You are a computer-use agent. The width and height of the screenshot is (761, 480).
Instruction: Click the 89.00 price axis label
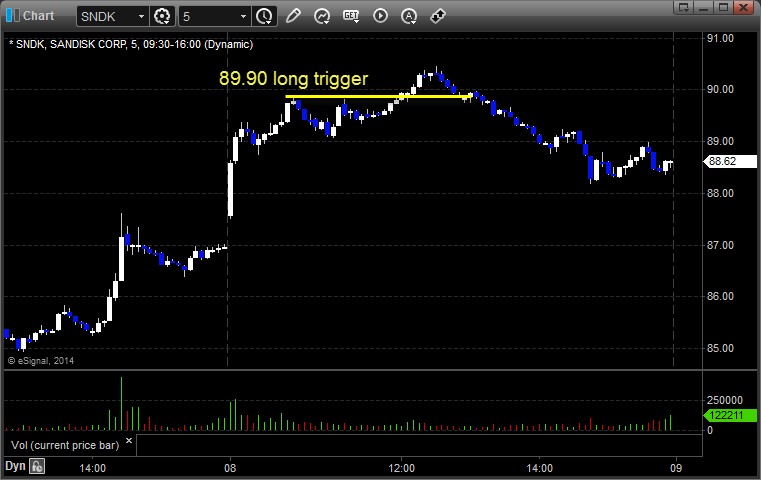(720, 141)
